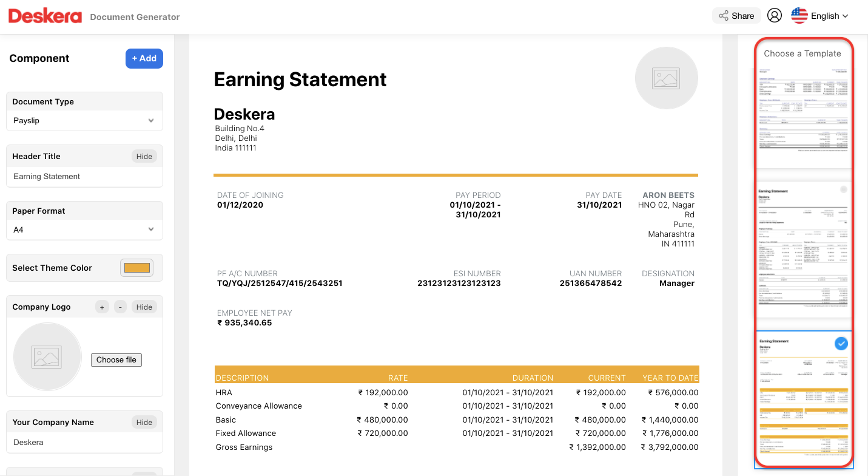
Task: Click PF A/C number TQ/YQJ/2512547/415/2543251
Action: point(280,284)
